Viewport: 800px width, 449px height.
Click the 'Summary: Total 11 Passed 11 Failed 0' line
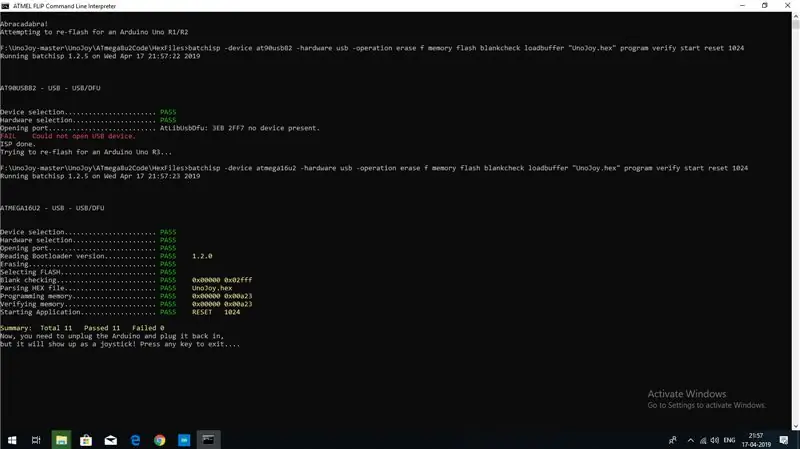point(82,328)
